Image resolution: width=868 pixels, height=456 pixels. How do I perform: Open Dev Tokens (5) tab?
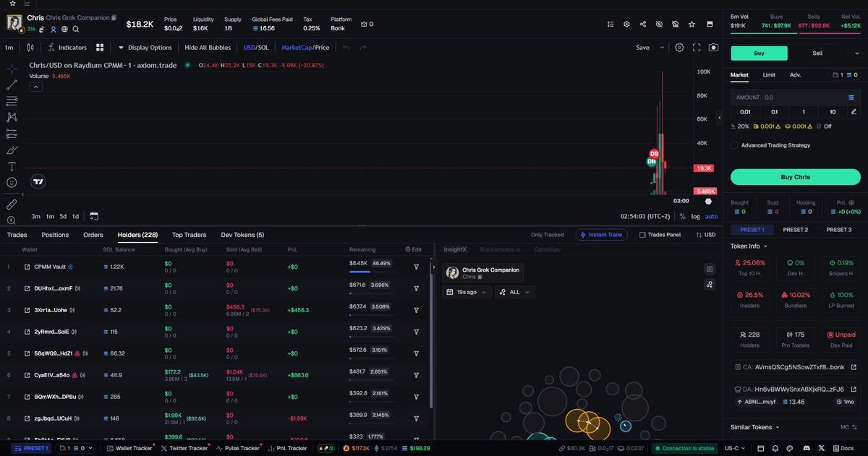click(242, 235)
